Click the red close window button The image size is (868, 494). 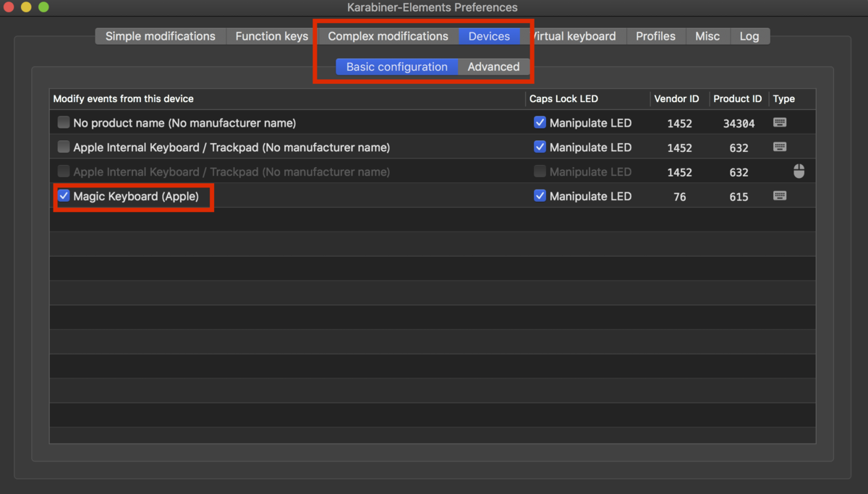click(9, 7)
